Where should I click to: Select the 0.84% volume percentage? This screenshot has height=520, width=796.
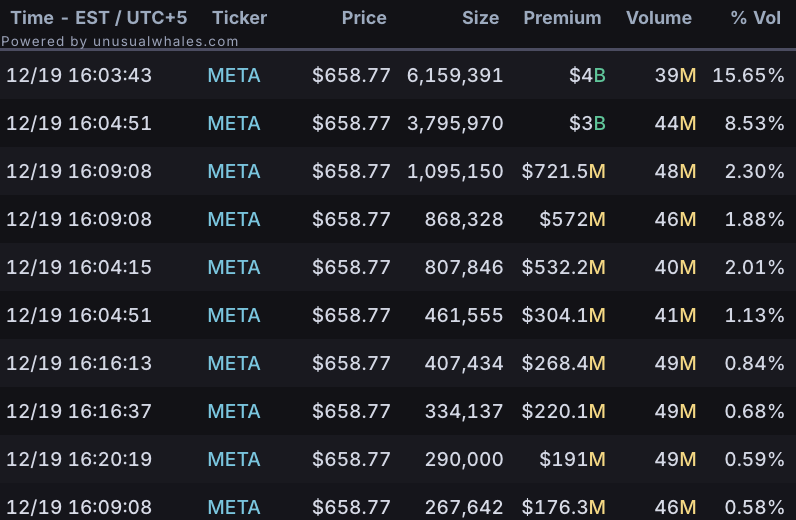pos(754,363)
